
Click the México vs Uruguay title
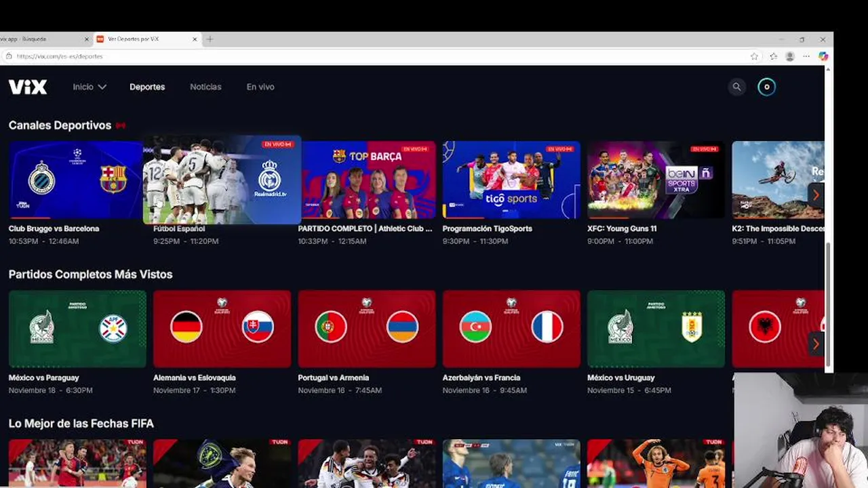621,378
